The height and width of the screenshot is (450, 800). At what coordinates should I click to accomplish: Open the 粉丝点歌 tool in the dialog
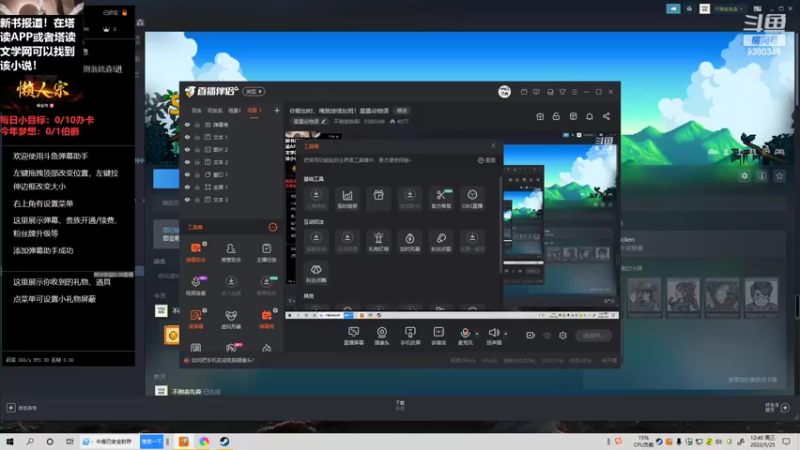tap(441, 241)
